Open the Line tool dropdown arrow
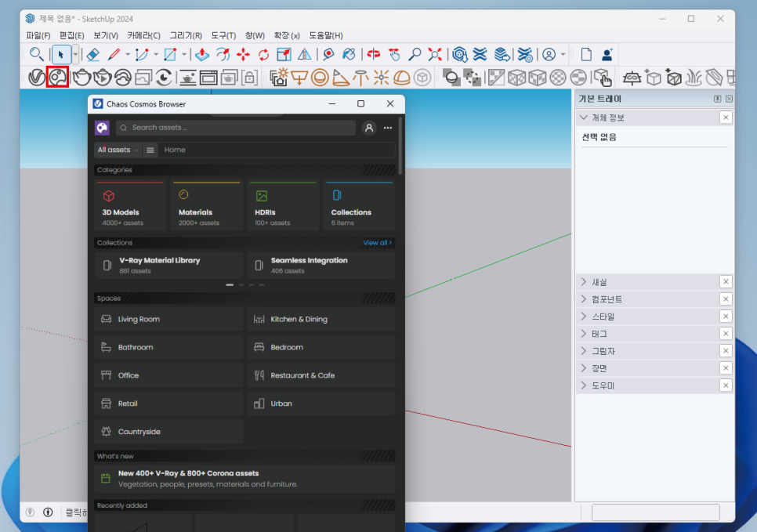The width and height of the screenshot is (757, 532). 128,55
